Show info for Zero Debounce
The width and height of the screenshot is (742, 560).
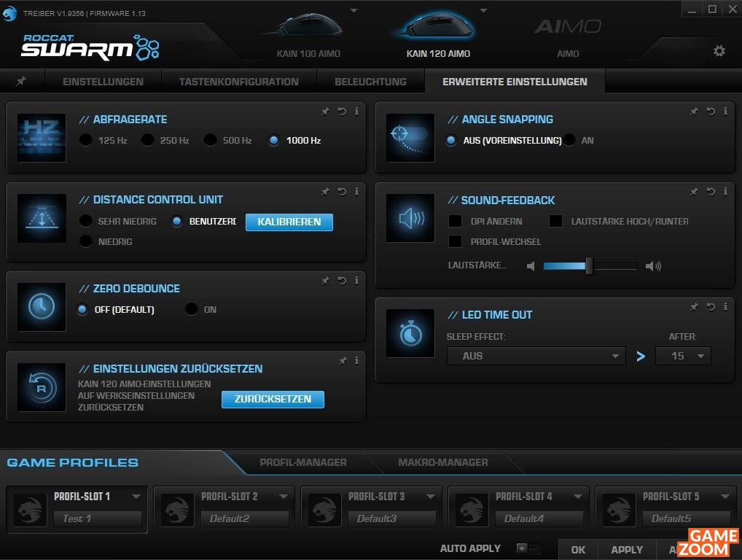point(356,281)
